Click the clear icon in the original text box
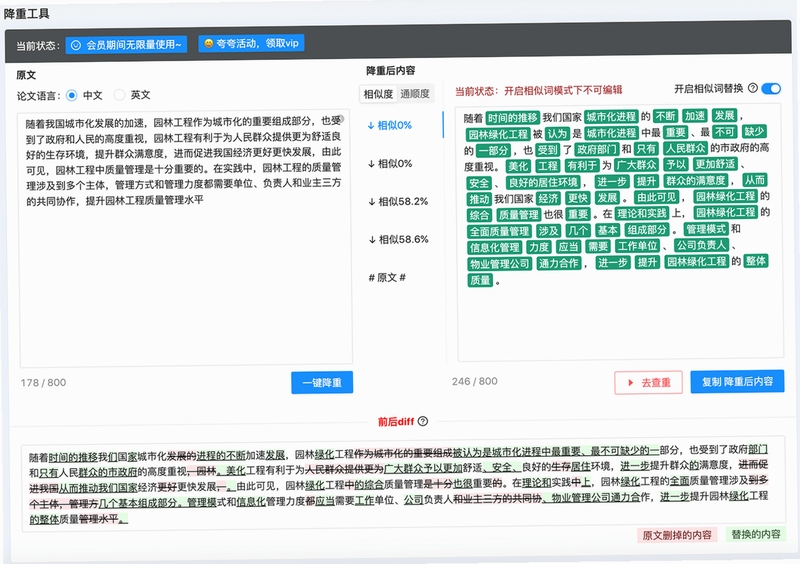The image size is (800, 564). (x=340, y=118)
